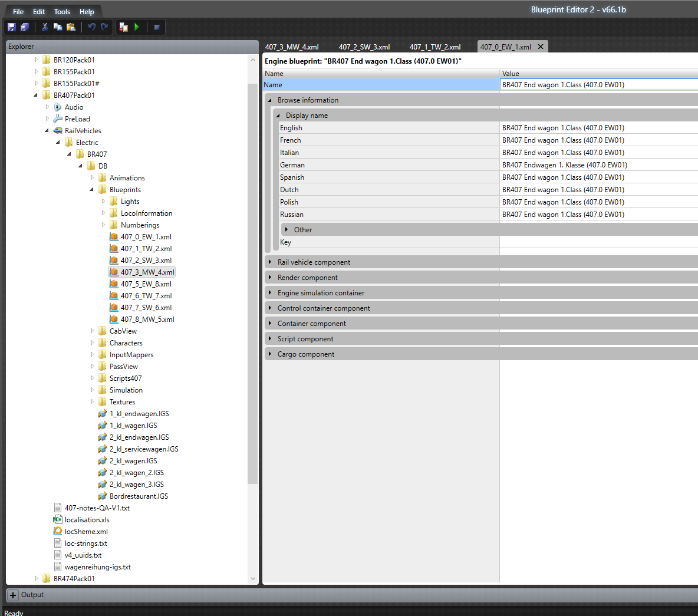Click the Save All toolbar icon
The height and width of the screenshot is (616, 698).
coord(25,27)
